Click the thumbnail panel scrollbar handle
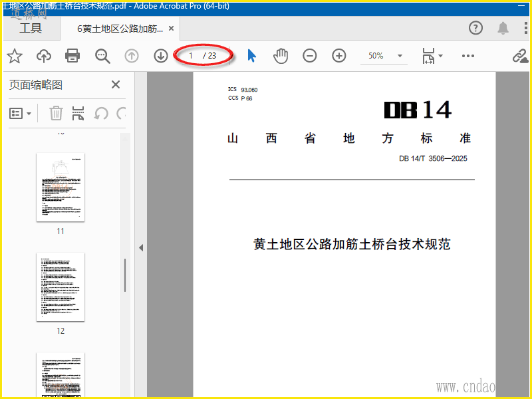Screen dimensions: 532x399 coord(125,275)
